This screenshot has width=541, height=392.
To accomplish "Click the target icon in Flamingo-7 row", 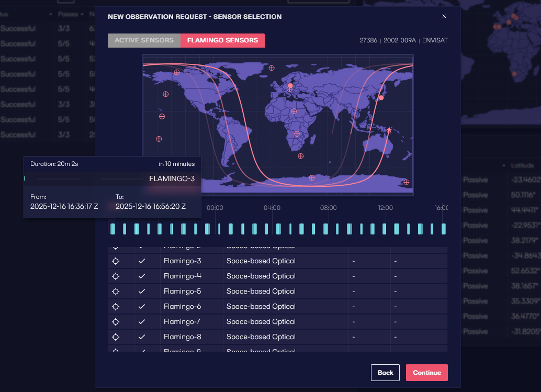I will [x=116, y=322].
